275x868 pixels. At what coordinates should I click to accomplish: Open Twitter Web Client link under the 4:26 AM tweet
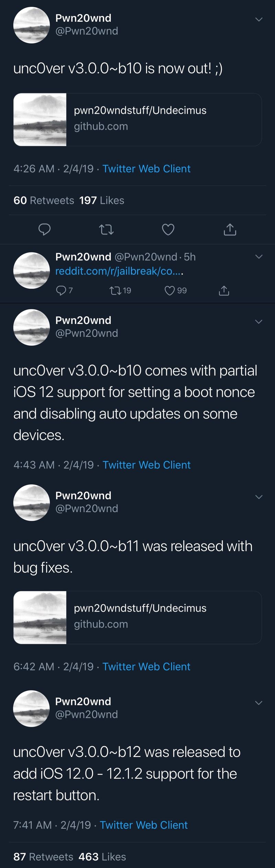pos(146,168)
